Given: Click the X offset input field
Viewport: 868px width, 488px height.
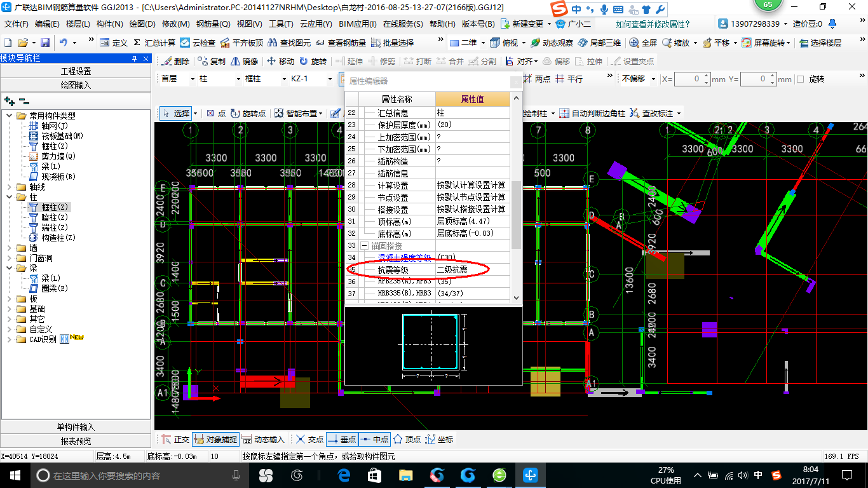Looking at the screenshot, I should (x=691, y=79).
